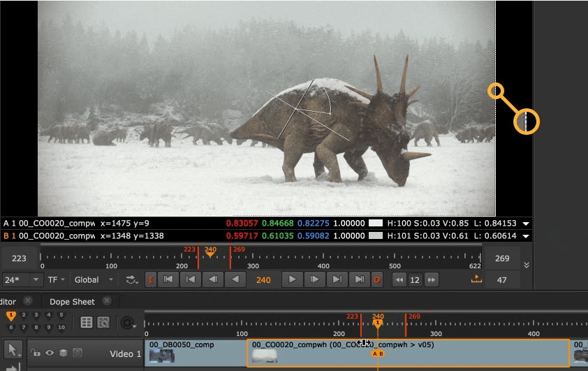The width and height of the screenshot is (588, 371).
Task: Click the Video 1 track label
Action: pyautogui.click(x=125, y=354)
